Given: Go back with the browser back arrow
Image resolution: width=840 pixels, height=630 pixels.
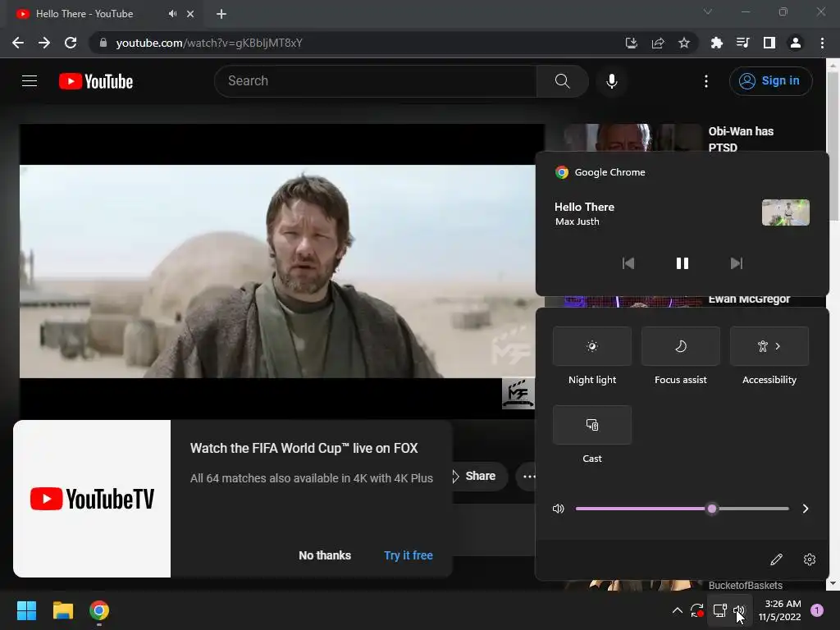Looking at the screenshot, I should coord(18,43).
